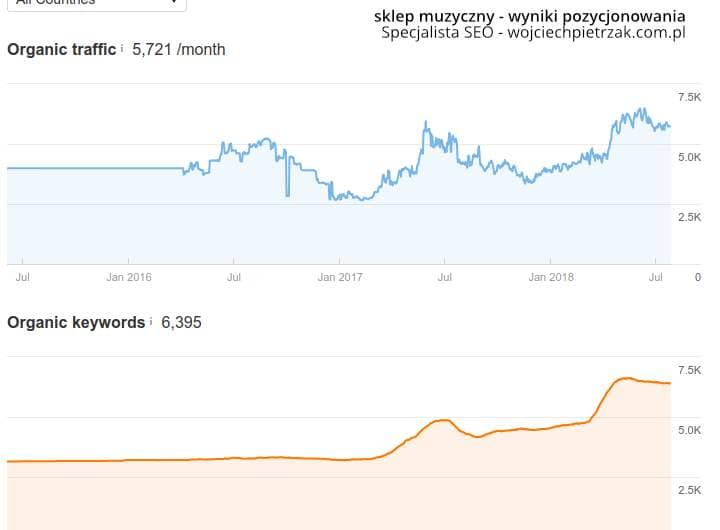Click the 7.5K label on traffic chart
The image size is (720, 530).
click(x=690, y=97)
